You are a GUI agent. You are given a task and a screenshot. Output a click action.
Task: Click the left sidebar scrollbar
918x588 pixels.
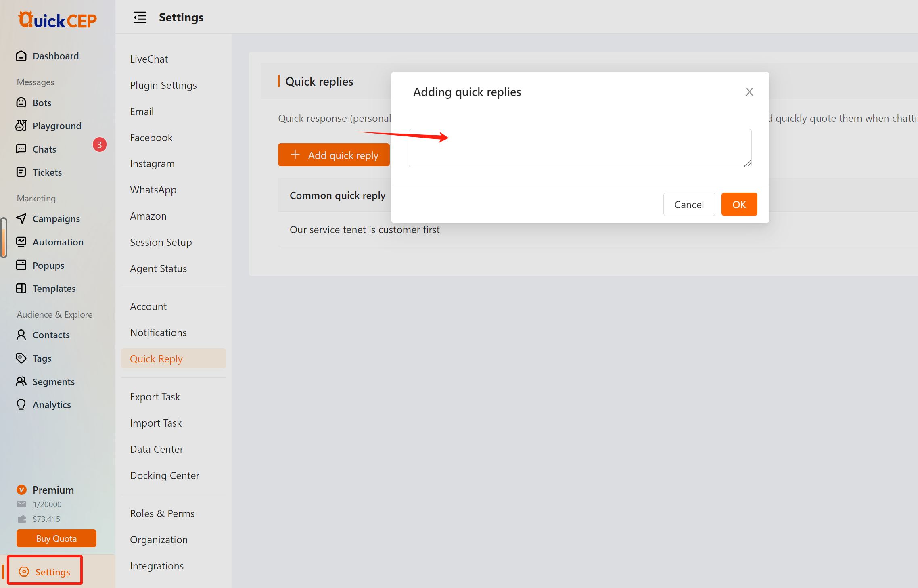click(x=4, y=237)
